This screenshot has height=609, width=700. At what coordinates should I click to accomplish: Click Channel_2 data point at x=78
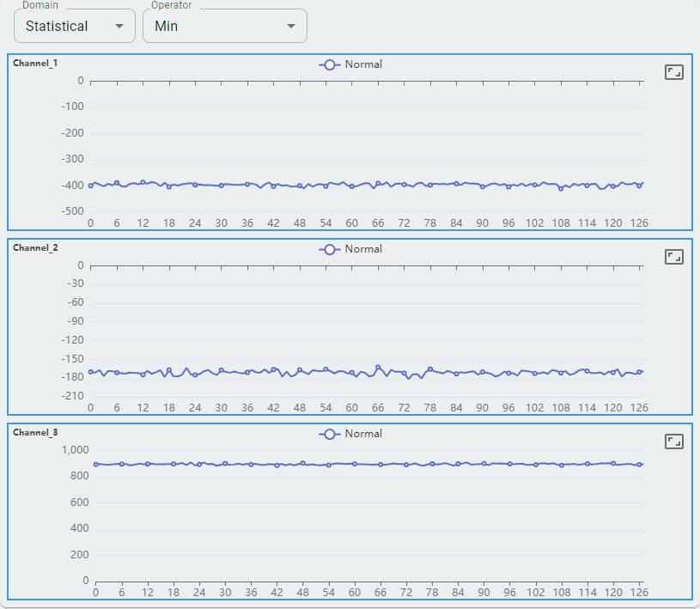tap(430, 369)
